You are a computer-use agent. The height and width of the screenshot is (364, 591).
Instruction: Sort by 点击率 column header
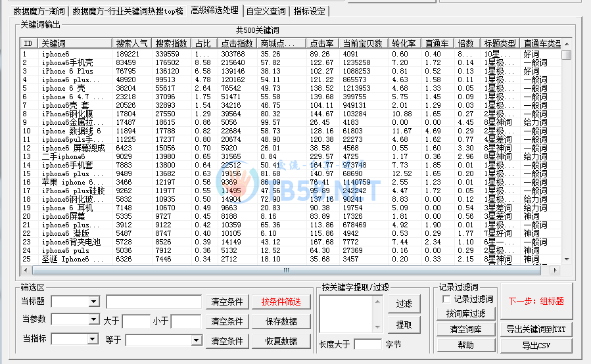point(322,43)
